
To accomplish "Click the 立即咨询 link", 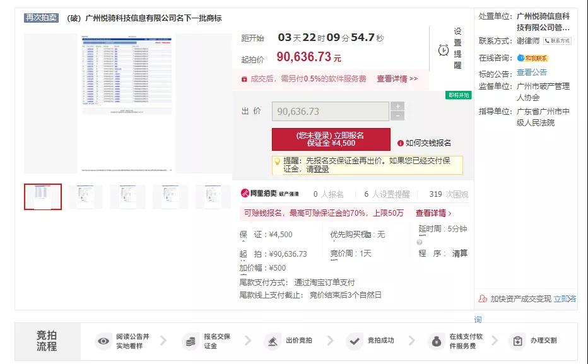I will pyautogui.click(x=565, y=299).
